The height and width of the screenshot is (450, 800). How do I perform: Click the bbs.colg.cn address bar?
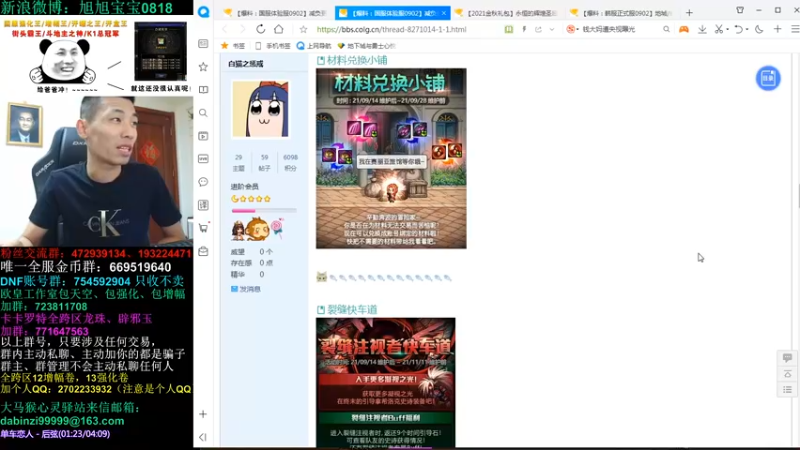point(391,30)
